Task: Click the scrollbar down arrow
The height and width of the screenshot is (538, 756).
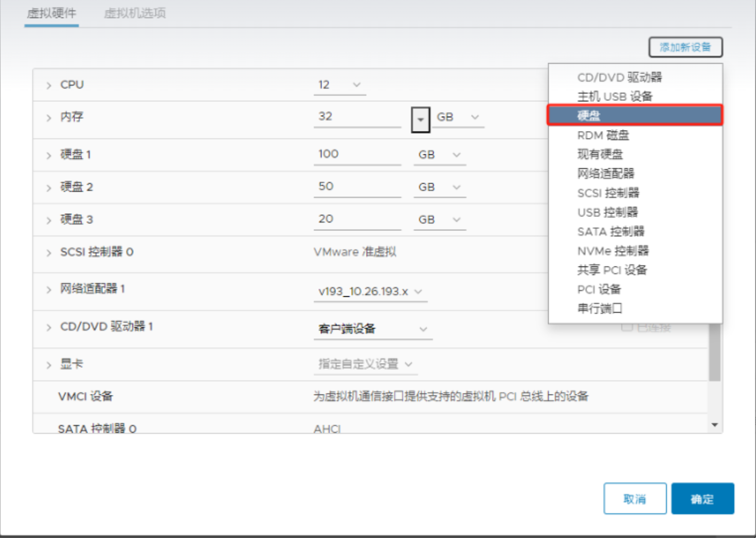Action: (714, 425)
